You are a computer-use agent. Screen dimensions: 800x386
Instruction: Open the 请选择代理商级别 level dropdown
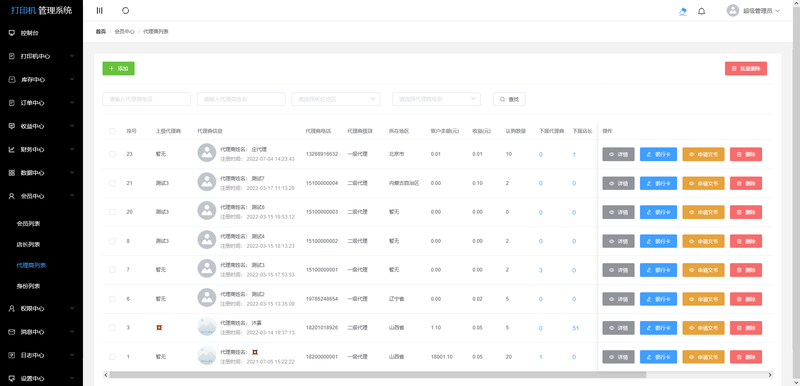pyautogui.click(x=436, y=99)
